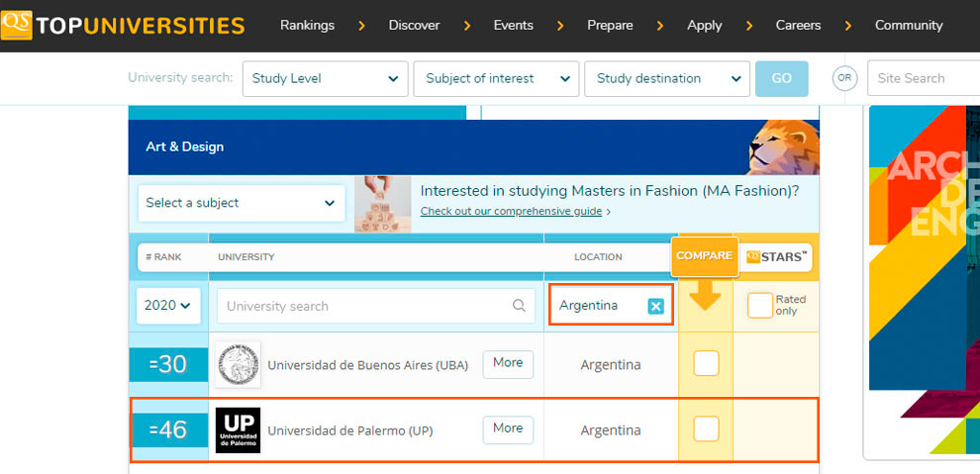This screenshot has height=474, width=980.
Task: Click the chevron arrow after Careers
Action: 847,27
